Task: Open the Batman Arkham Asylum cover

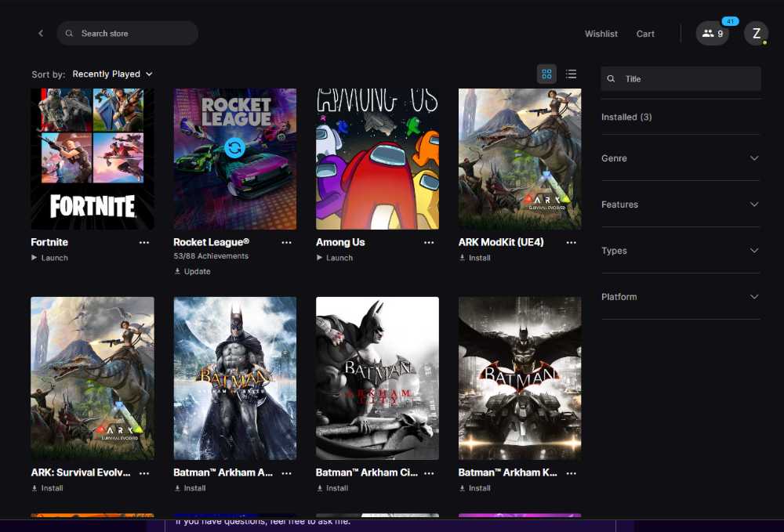Action: coord(235,378)
